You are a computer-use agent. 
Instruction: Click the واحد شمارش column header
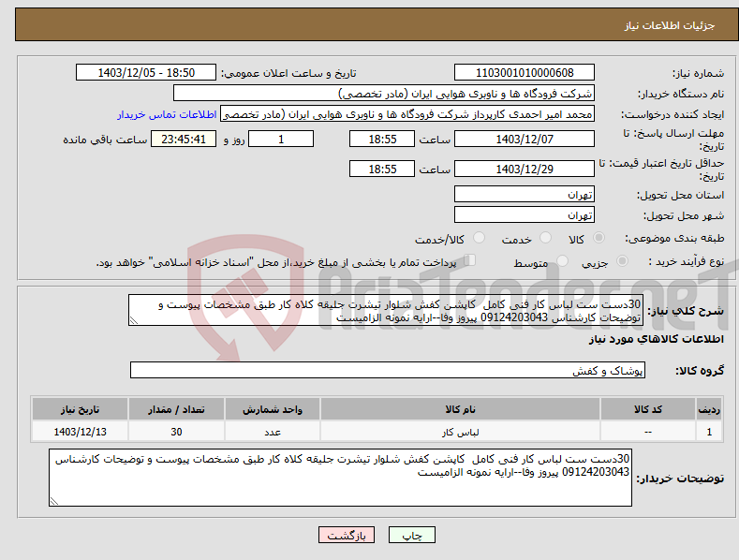(x=273, y=409)
